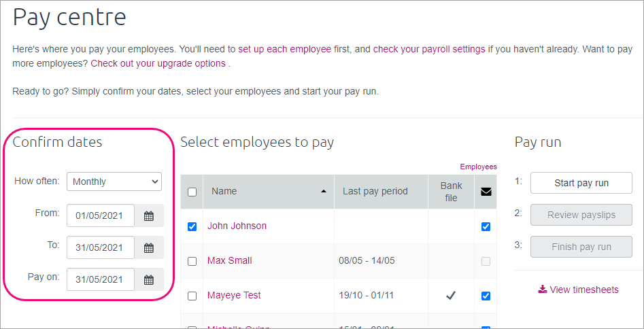Image resolution: width=644 pixels, height=329 pixels.
Task: Open the Pay on calendar picker
Action: (x=149, y=279)
